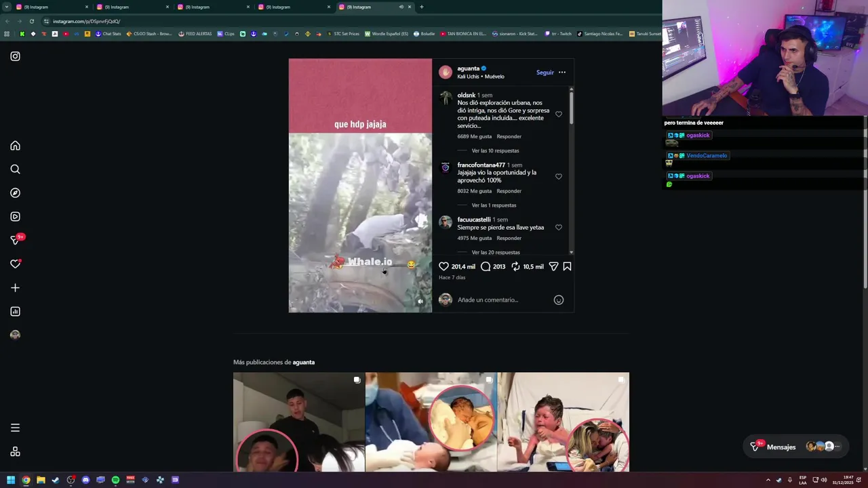Share the post via paper-plane icon
This screenshot has width=868, height=488.
[553, 266]
